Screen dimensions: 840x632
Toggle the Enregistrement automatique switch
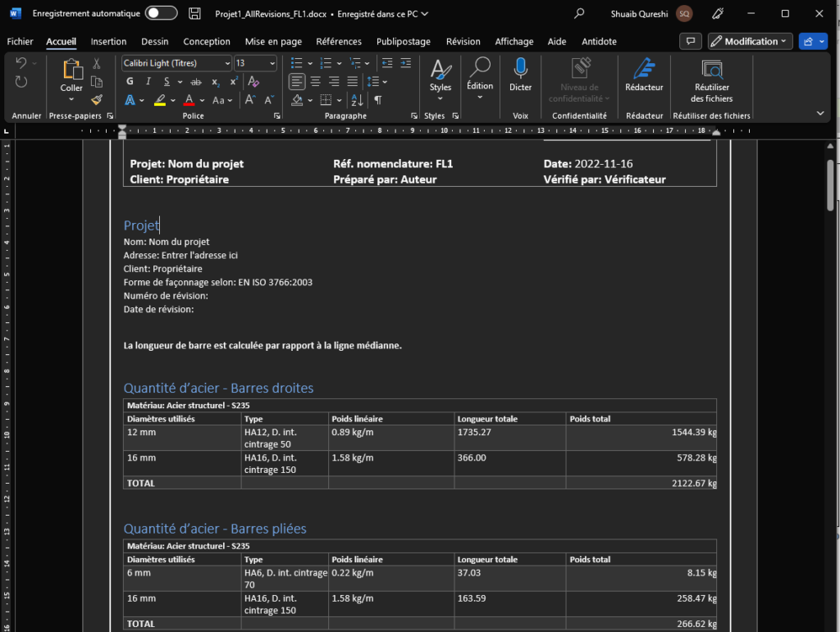coord(161,14)
